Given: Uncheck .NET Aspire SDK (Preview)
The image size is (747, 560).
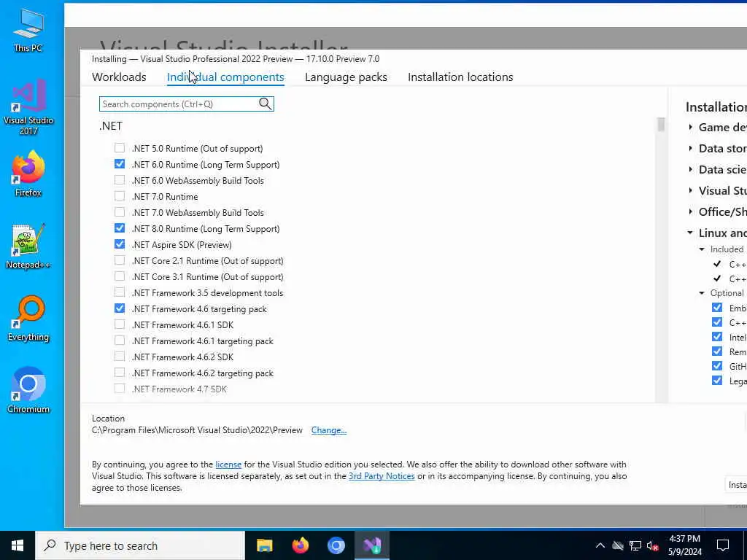Looking at the screenshot, I should point(120,244).
